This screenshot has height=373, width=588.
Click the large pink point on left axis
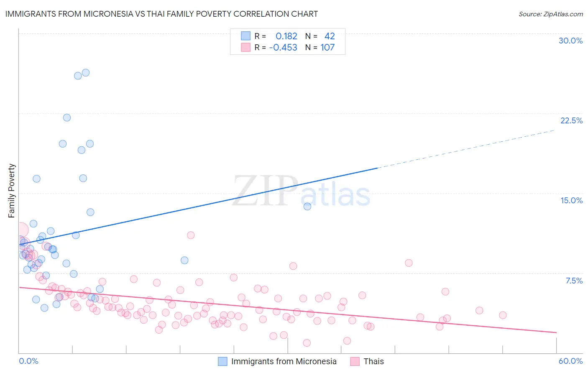[x=20, y=230]
